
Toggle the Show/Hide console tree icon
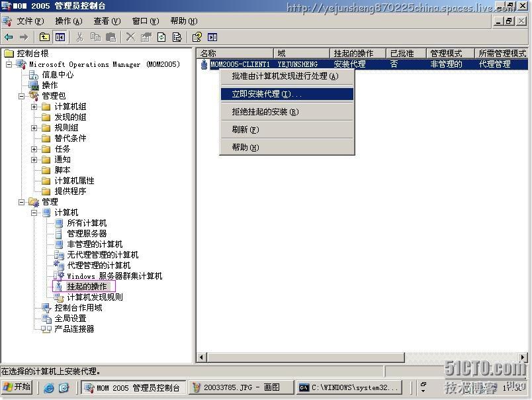[60, 37]
